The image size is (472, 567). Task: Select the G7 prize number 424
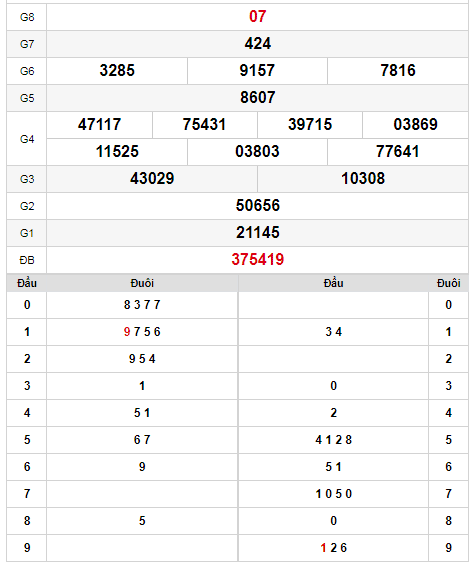[x=258, y=44]
